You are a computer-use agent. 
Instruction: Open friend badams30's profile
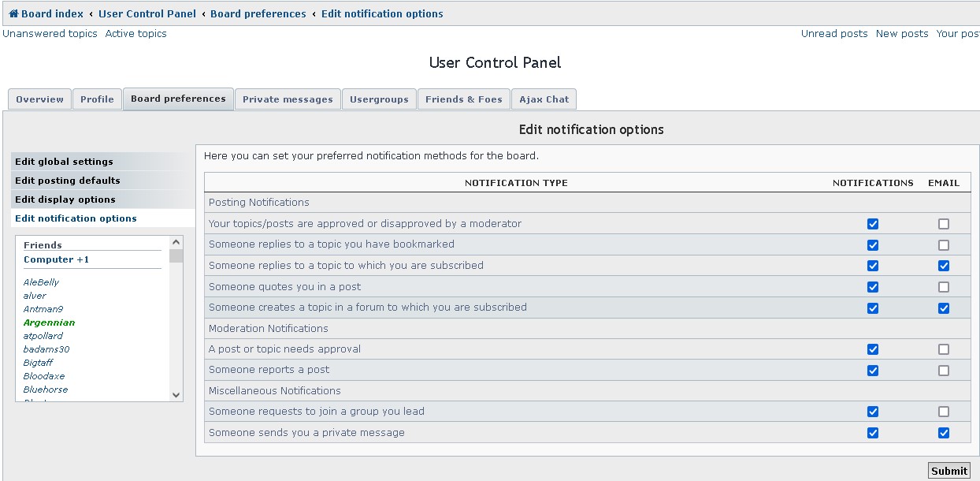point(46,349)
